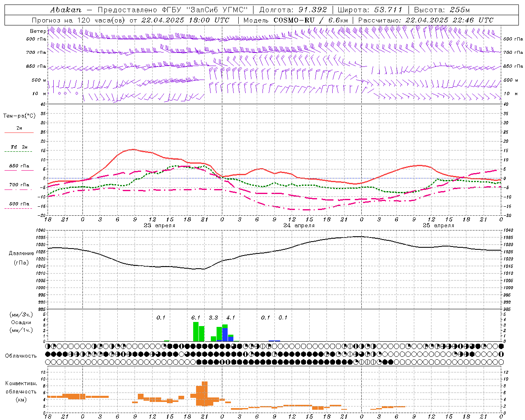Click the "25 апреля" date label
The image size is (525, 420).
point(438,226)
